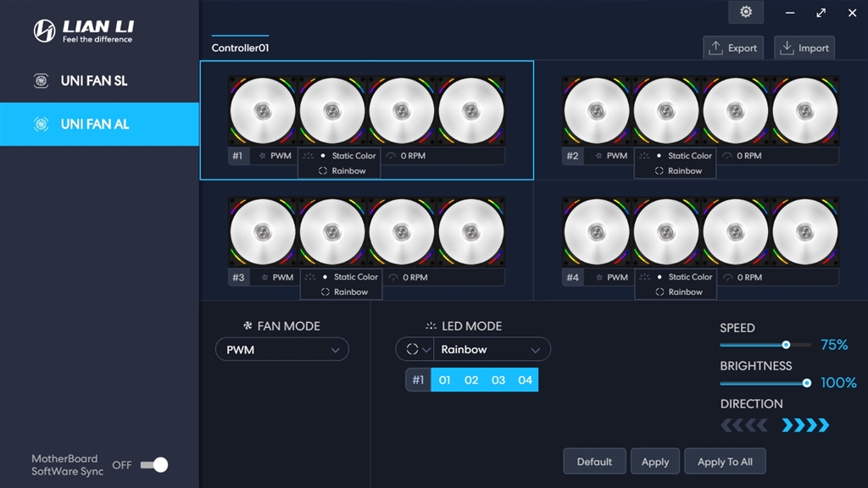Click the PWM fan icon in group #2
Screen dimensions: 868x488
pos(598,156)
